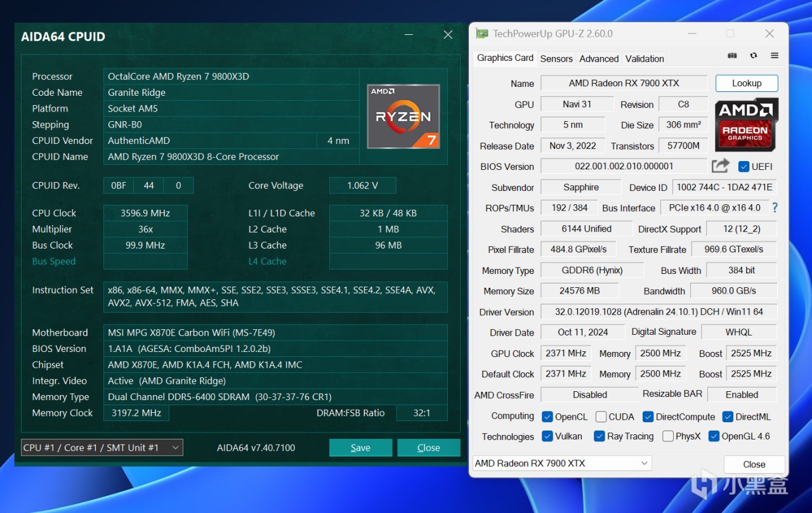Toggle the Vulkan checkbox

click(547, 436)
